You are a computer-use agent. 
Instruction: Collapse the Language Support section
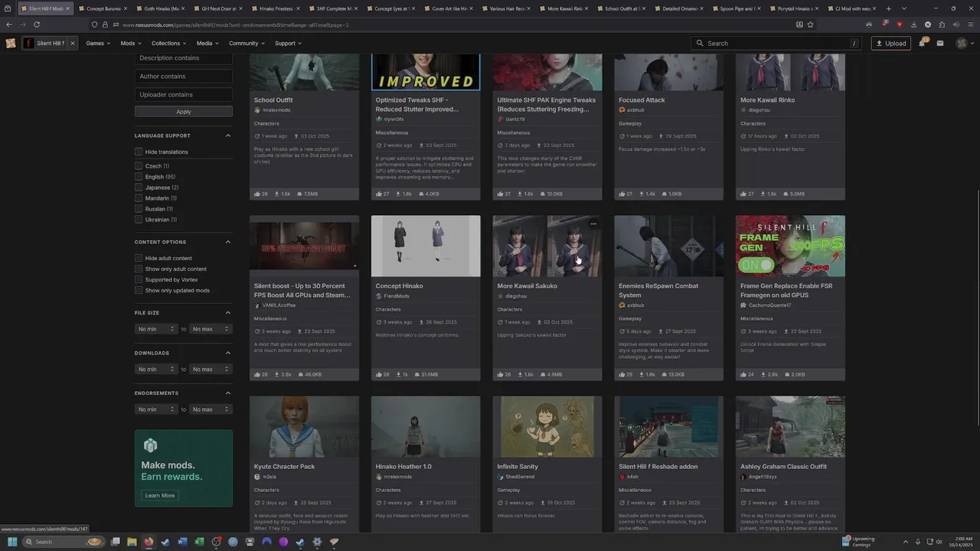(227, 135)
